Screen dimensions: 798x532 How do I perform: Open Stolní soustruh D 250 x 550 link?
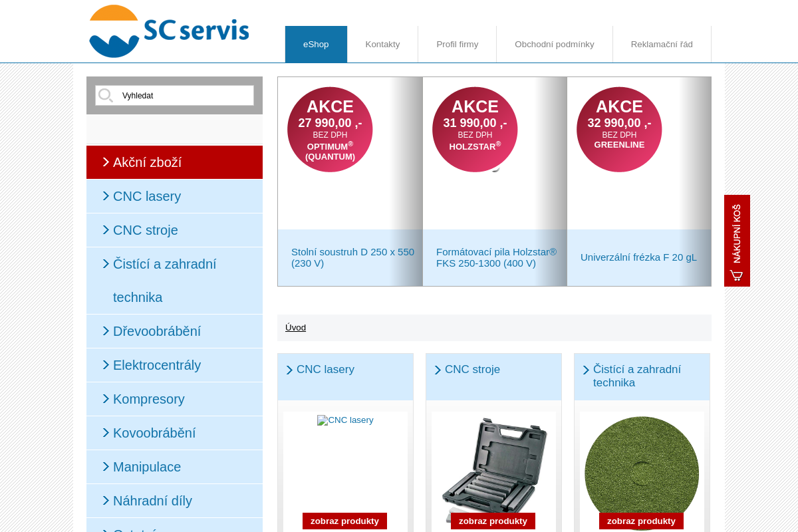coord(352,257)
